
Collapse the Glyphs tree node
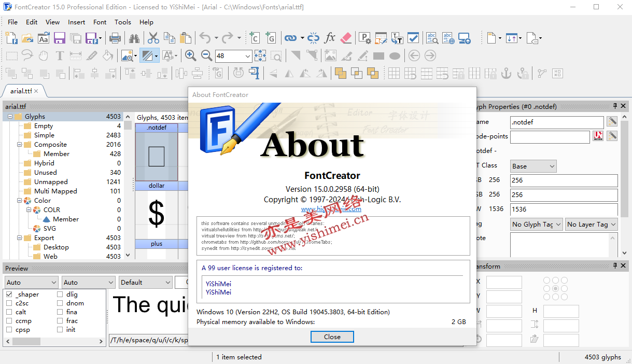tap(10, 117)
